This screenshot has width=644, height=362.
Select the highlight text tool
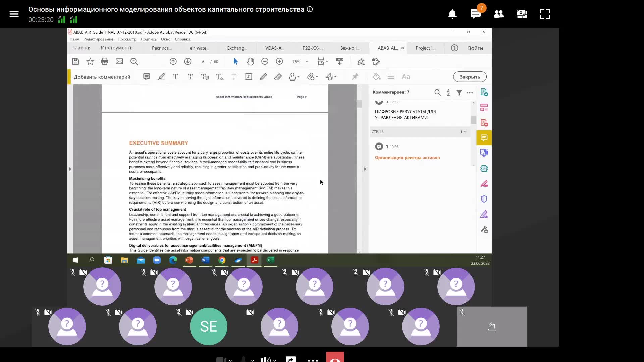pos(161,77)
